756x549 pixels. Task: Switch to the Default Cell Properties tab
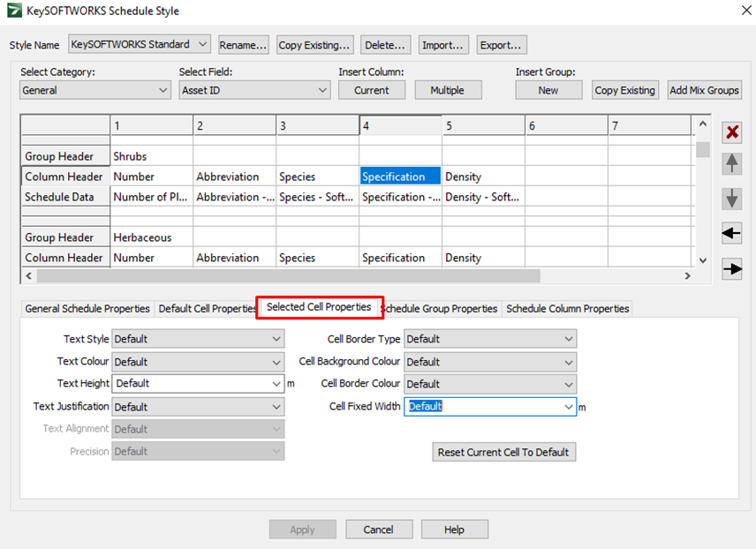coord(208,309)
